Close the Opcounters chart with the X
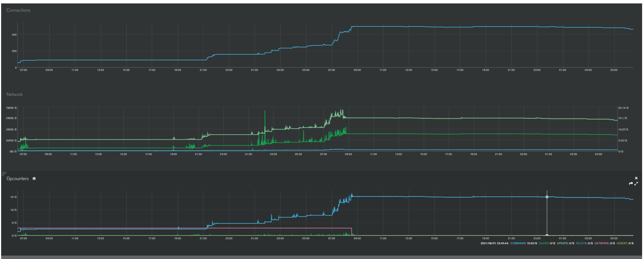644x259 pixels. pyautogui.click(x=636, y=178)
